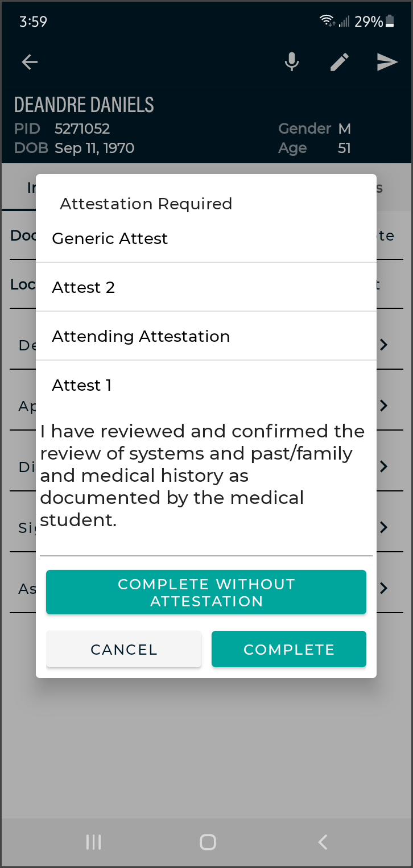This screenshot has width=413, height=868.
Task: Expand the second chevron row behind dialog
Action: click(x=384, y=406)
